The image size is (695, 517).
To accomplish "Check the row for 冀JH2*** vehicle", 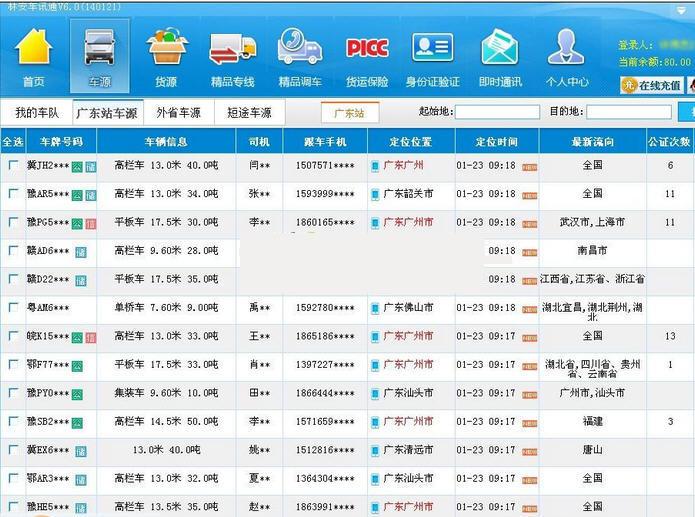I will pyautogui.click(x=13, y=166).
